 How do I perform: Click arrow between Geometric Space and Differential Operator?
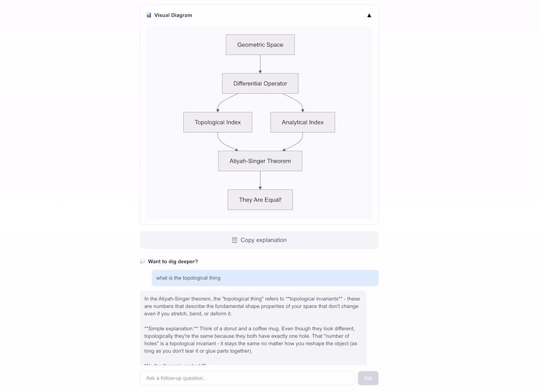coord(260,64)
